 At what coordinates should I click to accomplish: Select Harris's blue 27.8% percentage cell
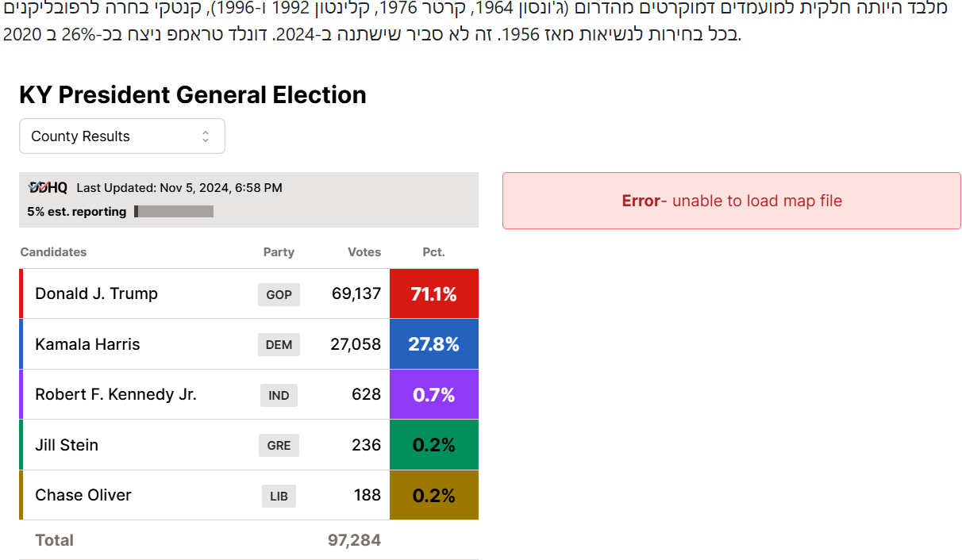tap(433, 344)
